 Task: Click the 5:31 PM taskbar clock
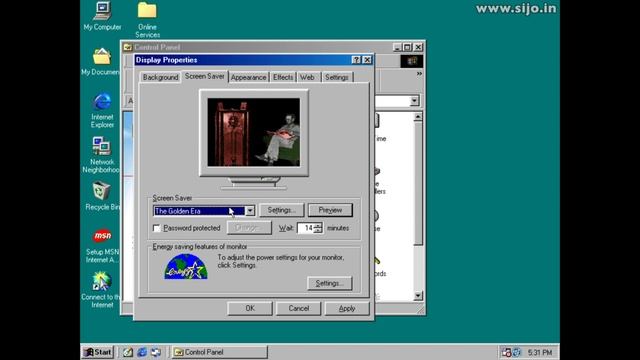[540, 352]
